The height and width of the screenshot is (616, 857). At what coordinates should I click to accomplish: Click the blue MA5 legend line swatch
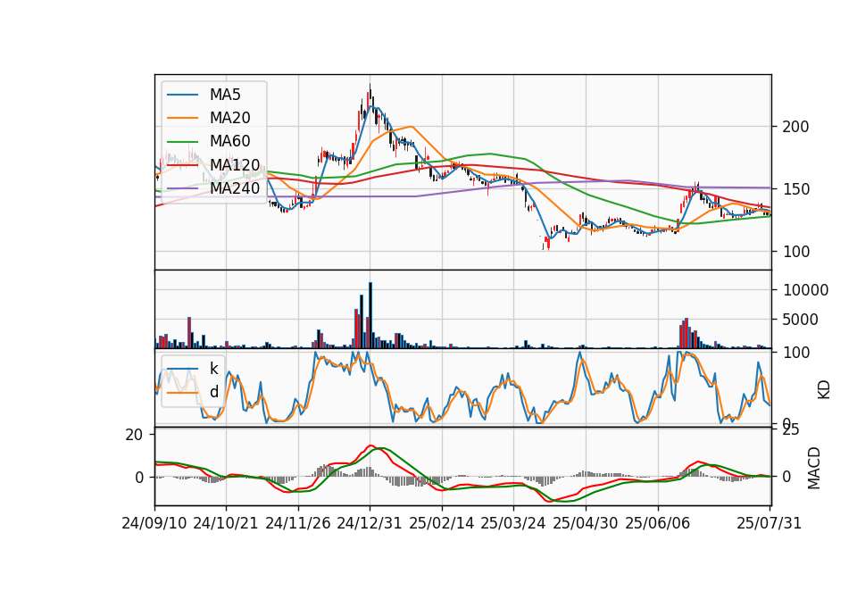(x=182, y=96)
